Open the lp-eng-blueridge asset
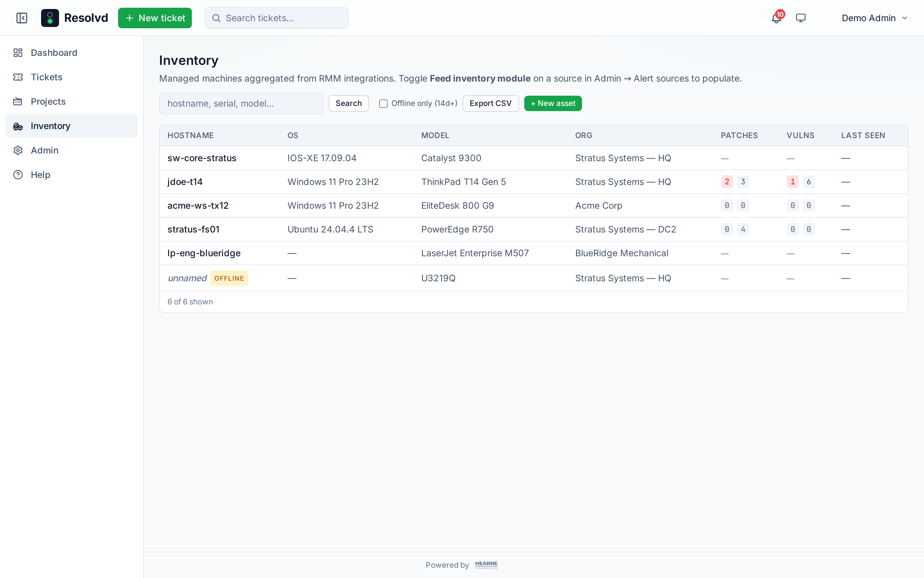This screenshot has width=924, height=578. 204,253
